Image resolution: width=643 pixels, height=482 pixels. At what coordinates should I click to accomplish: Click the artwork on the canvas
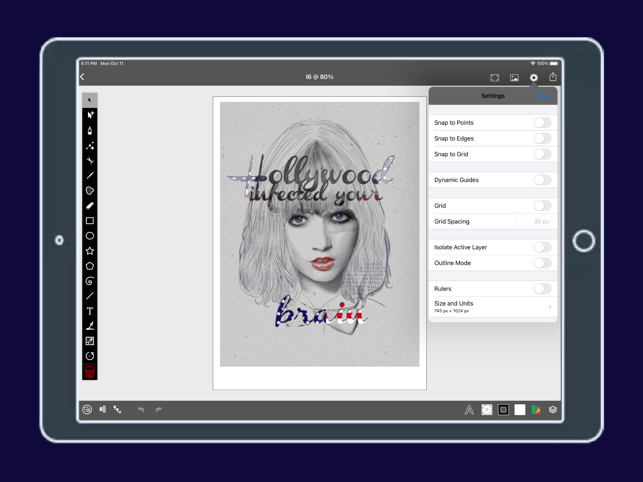tap(319, 234)
